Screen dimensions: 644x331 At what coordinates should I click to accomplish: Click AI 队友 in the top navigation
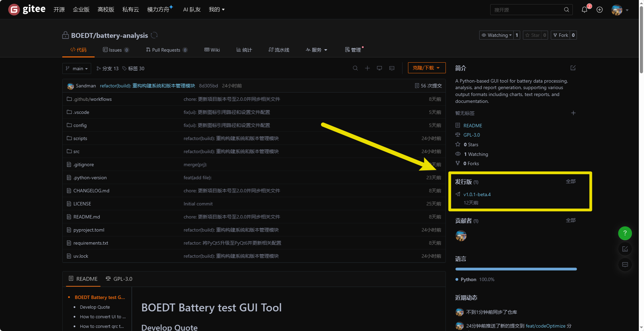point(192,10)
